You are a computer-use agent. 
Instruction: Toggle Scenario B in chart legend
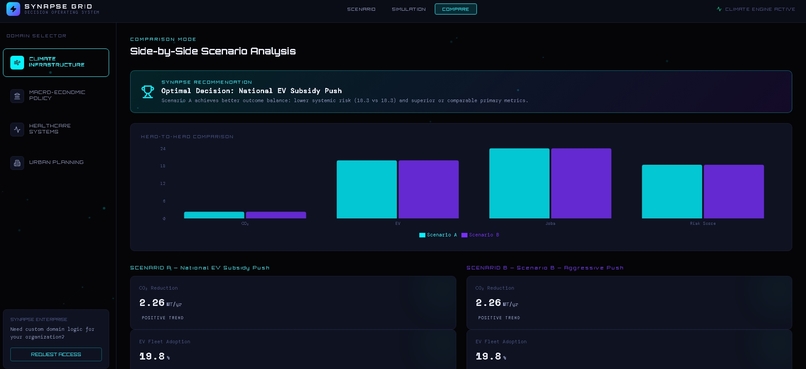(480, 235)
